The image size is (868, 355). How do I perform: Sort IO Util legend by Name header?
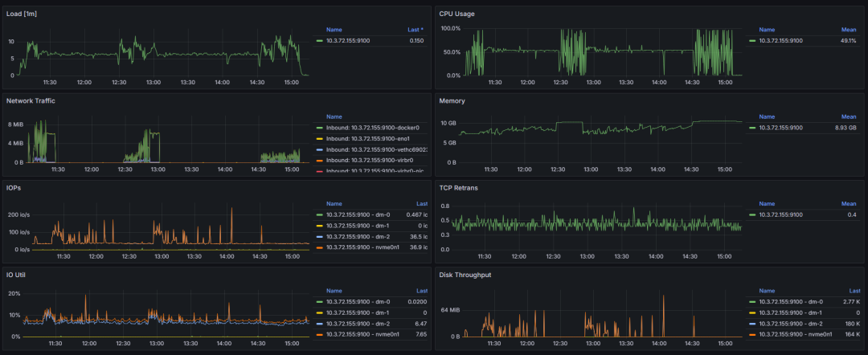[x=334, y=291]
